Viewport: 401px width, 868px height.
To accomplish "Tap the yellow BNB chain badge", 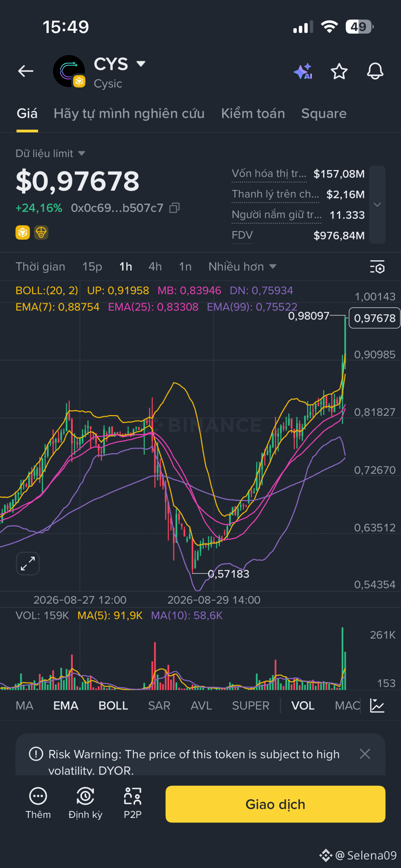I will pyautogui.click(x=23, y=232).
